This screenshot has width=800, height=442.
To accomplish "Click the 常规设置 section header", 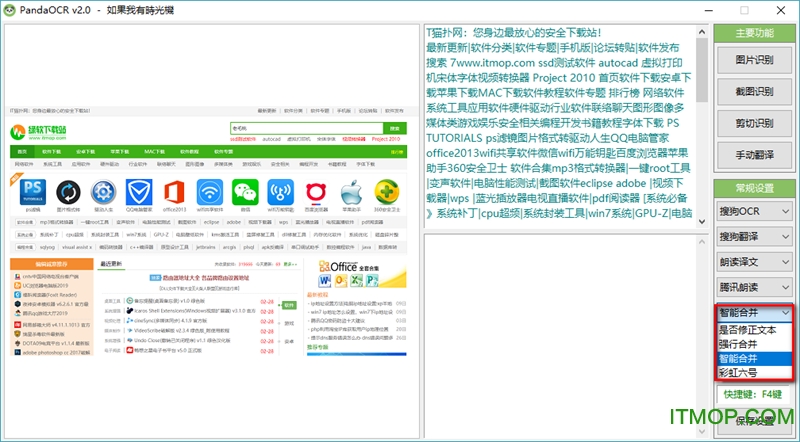I will pyautogui.click(x=754, y=188).
